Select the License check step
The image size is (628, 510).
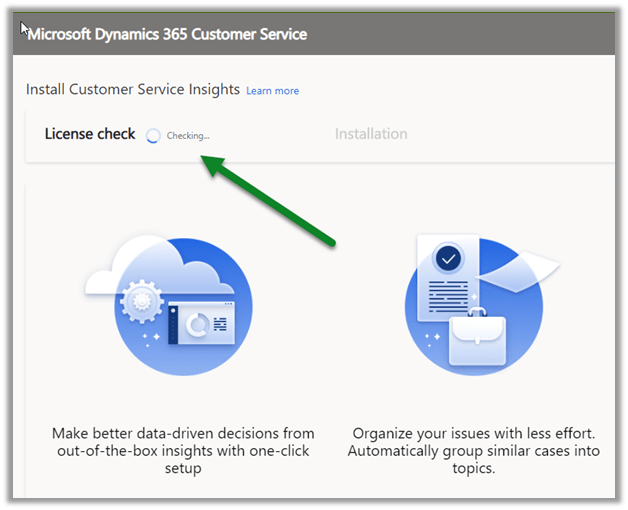click(90, 134)
